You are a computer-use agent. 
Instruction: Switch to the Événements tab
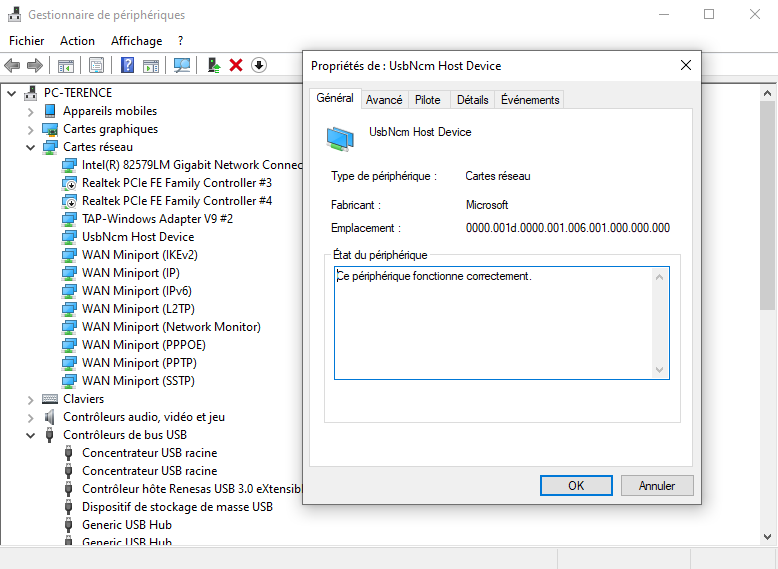pos(530,100)
